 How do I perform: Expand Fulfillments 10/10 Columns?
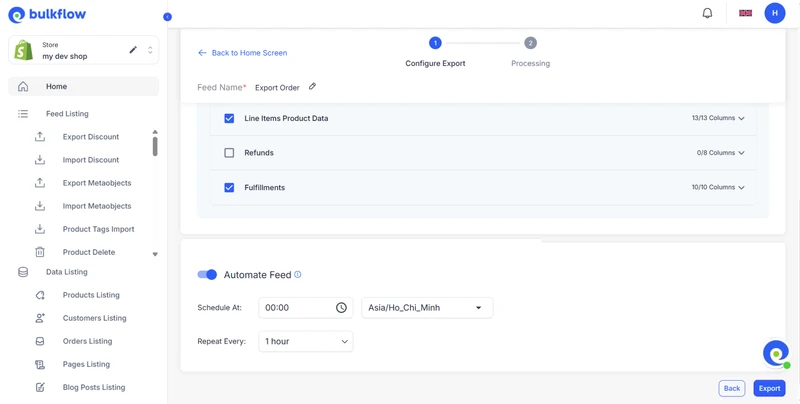click(718, 187)
